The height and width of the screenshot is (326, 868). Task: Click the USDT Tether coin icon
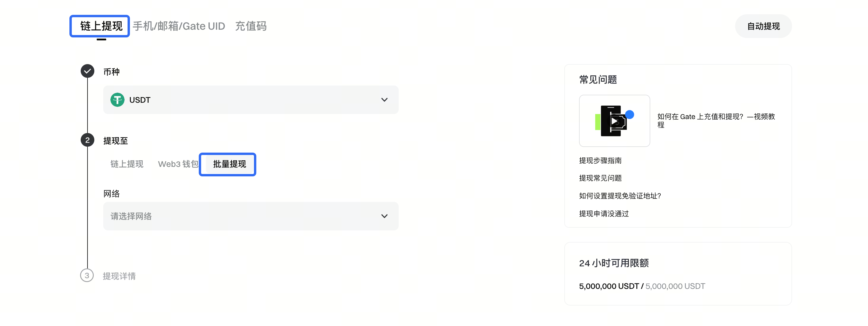[117, 100]
